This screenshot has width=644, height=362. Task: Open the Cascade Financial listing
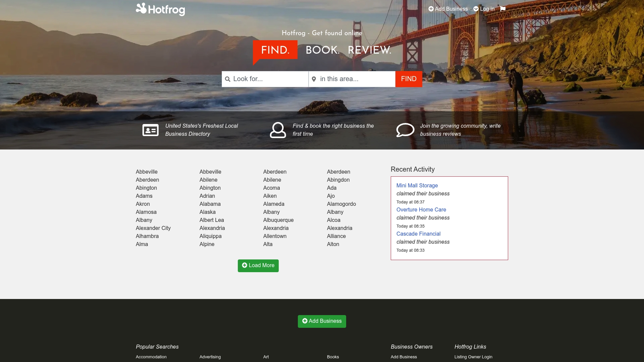coord(418,234)
